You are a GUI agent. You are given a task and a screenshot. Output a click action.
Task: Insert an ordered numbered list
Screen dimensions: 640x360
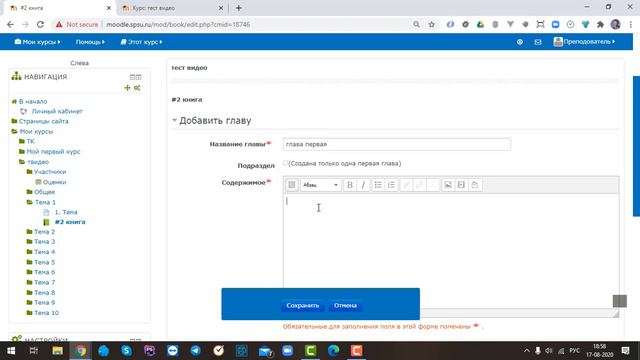pos(391,185)
